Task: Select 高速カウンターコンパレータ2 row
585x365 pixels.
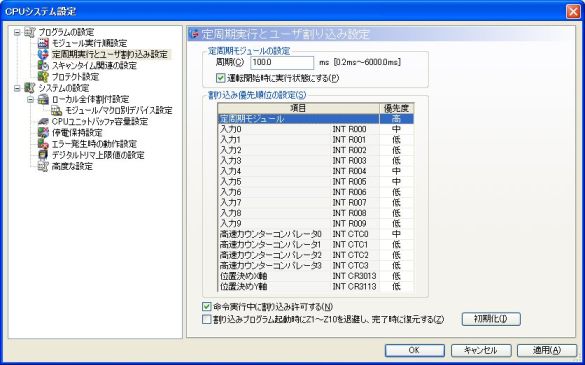Action: pyautogui.click(x=316, y=255)
